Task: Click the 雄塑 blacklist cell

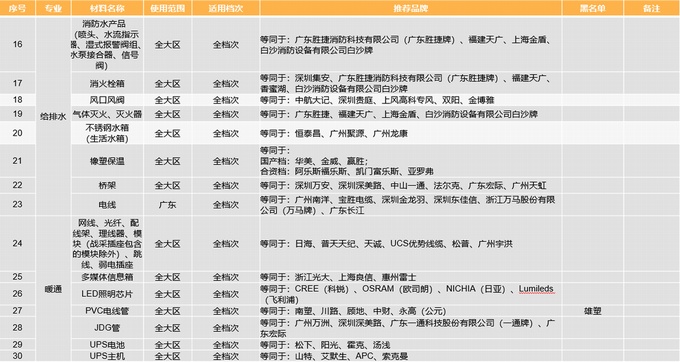Action: click(x=592, y=311)
